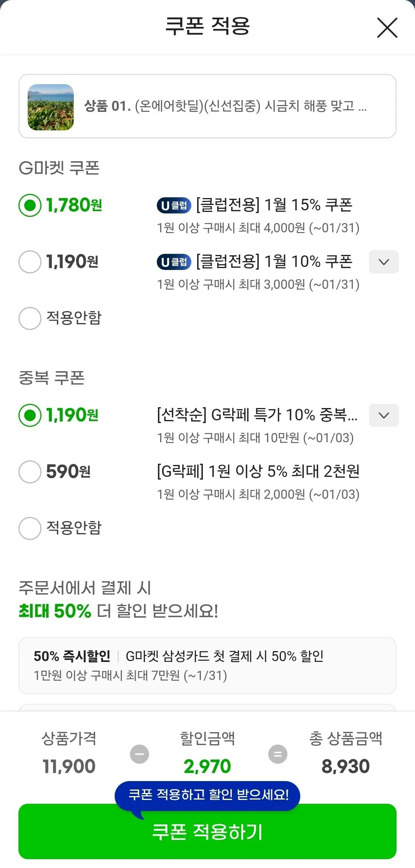Click the U클럽 badge on the 15% coupon

pos(174,205)
